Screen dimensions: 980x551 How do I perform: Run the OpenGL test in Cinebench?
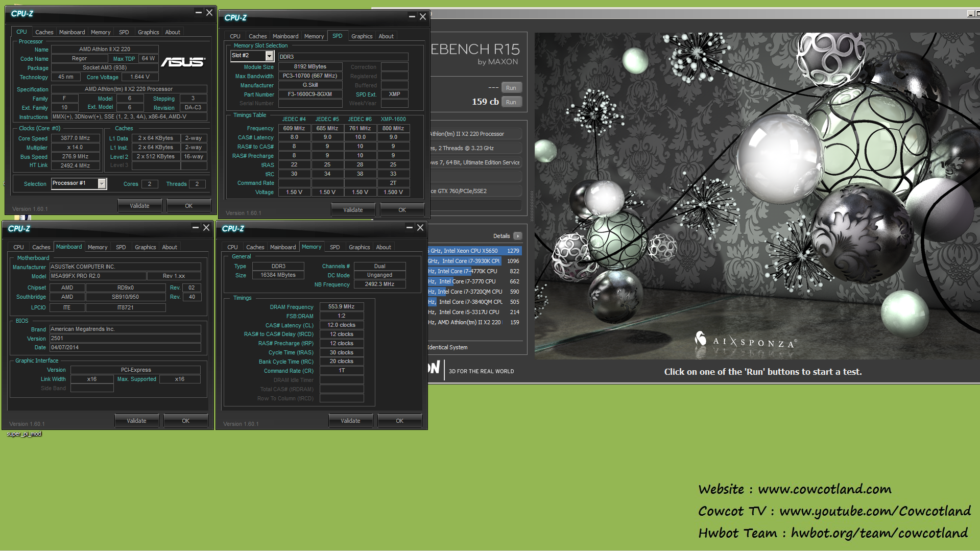click(x=511, y=88)
